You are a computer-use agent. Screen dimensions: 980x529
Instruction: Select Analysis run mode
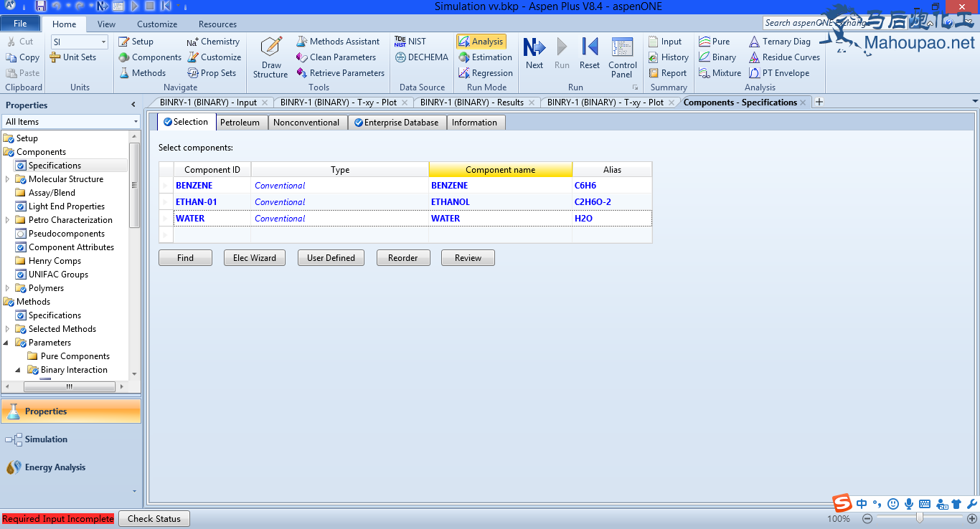[481, 42]
